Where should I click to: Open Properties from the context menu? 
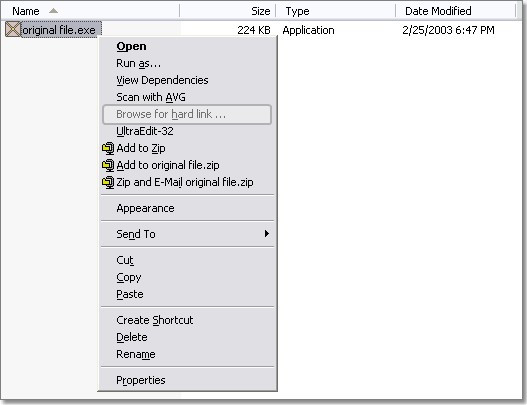point(187,380)
